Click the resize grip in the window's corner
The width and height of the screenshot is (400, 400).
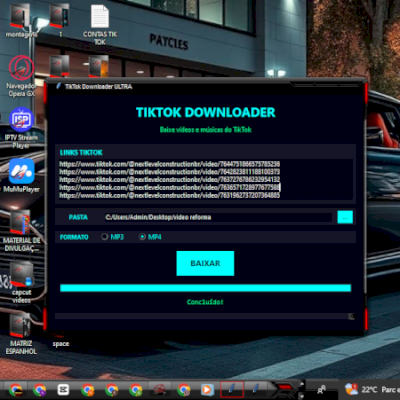pos(351,316)
